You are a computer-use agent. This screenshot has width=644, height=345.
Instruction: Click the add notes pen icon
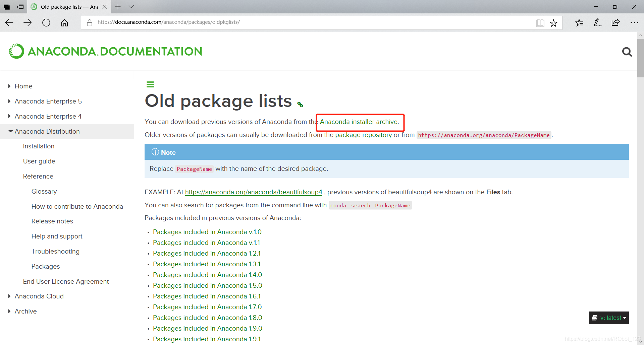pyautogui.click(x=597, y=22)
